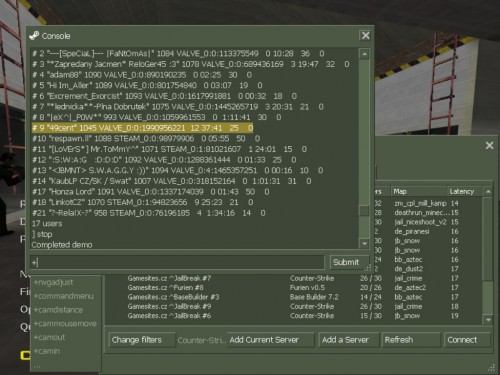Click the console resize grip corner
This screenshot has height=375, width=500.
(x=368, y=268)
